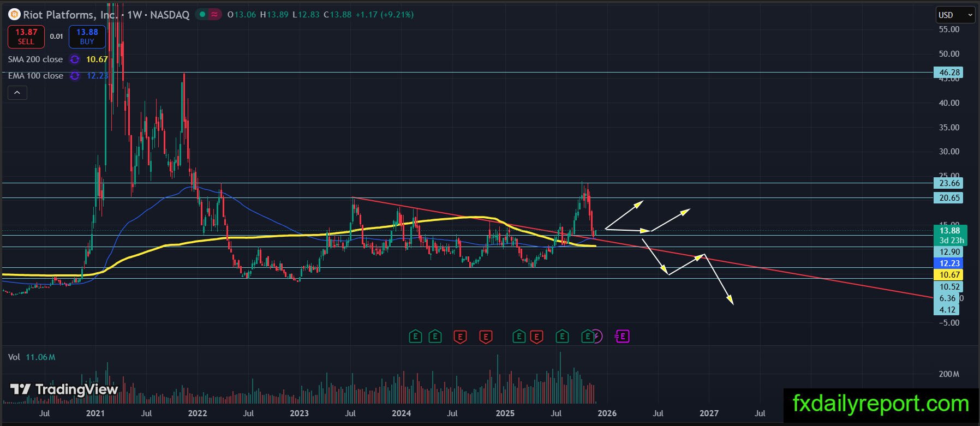Click the 2024 label on time axis
Screen dimensions: 980x426
tap(402, 413)
